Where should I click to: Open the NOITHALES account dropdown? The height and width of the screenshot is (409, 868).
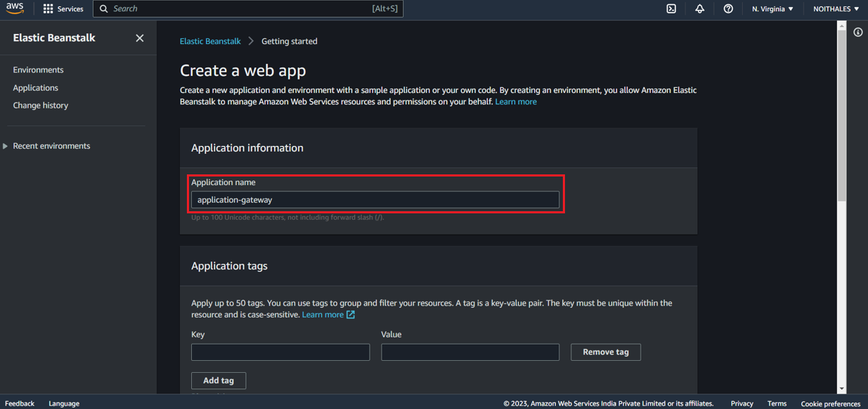pos(835,9)
